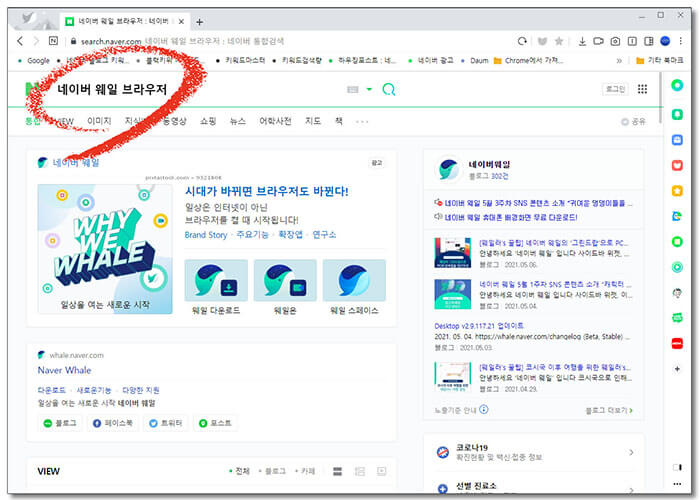Open the on-screen keyboard dropdown arrow
Viewport: 700px width, 500px height.
pos(369,89)
